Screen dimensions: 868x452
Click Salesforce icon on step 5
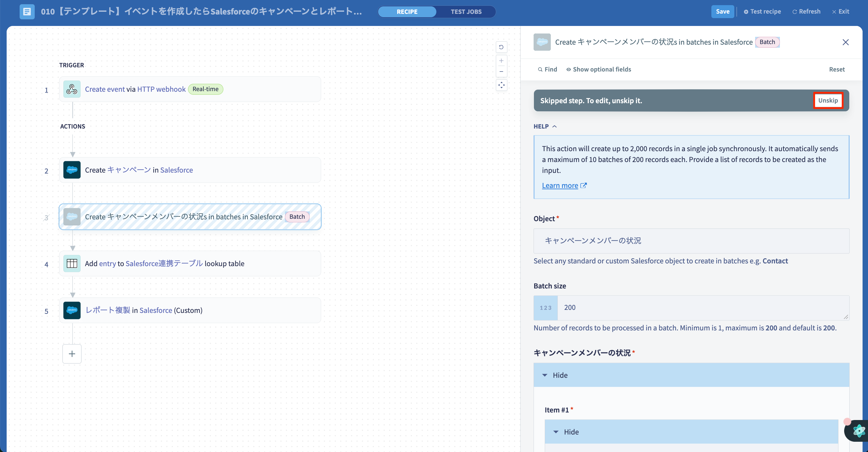click(x=72, y=310)
